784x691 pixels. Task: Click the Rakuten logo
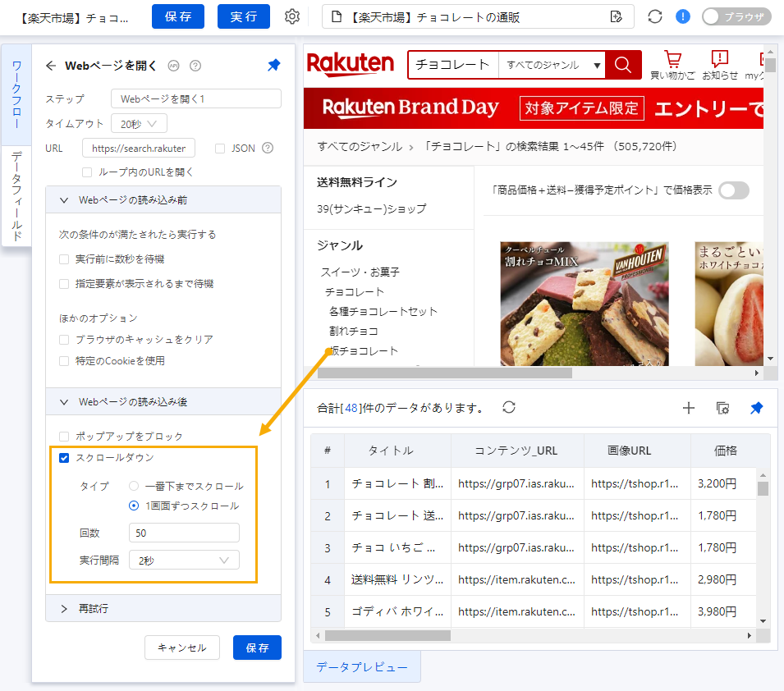(x=351, y=64)
